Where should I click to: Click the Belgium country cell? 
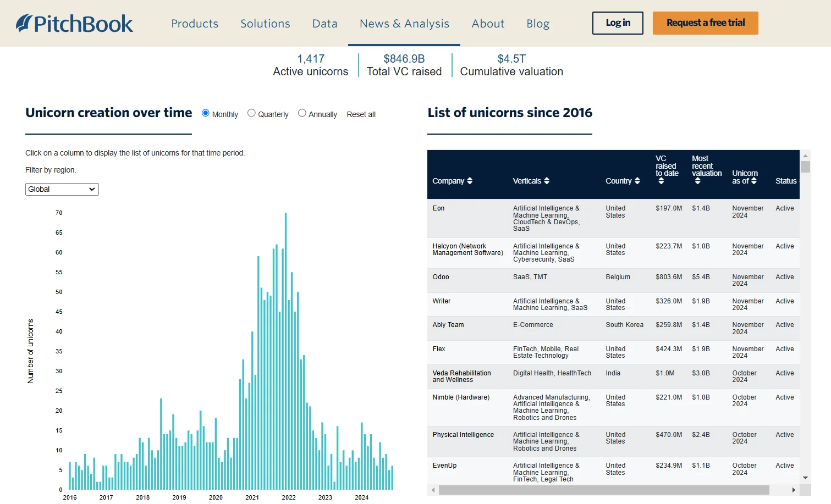[618, 277]
